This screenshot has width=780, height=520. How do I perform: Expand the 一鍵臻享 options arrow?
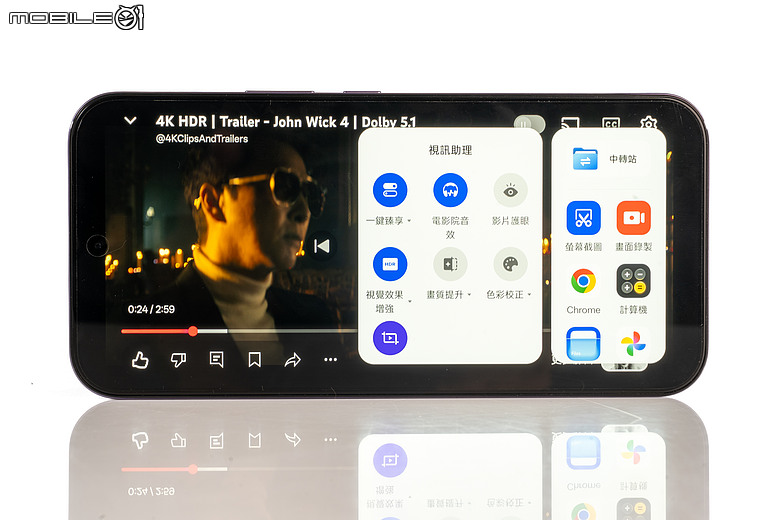tap(409, 221)
